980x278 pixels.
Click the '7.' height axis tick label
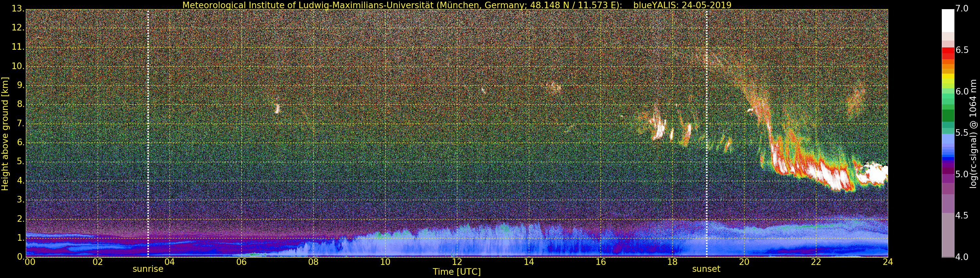pos(21,123)
